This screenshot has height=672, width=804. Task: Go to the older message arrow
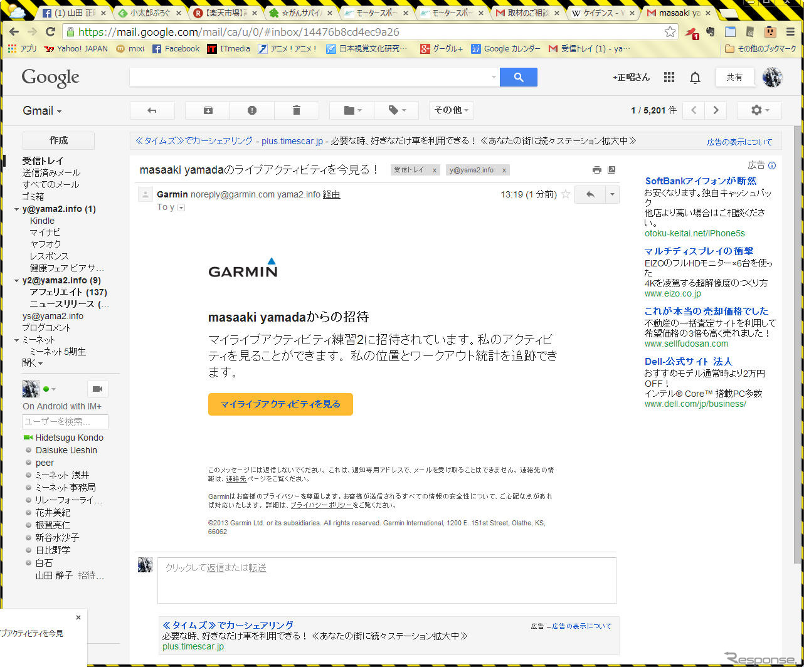click(716, 110)
